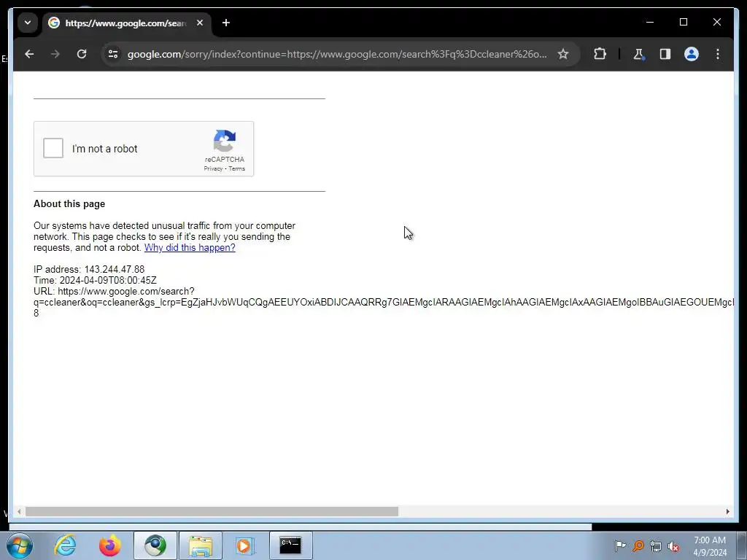747x560 pixels.
Task: Open the Chrome three-dot menu
Action: point(718,54)
